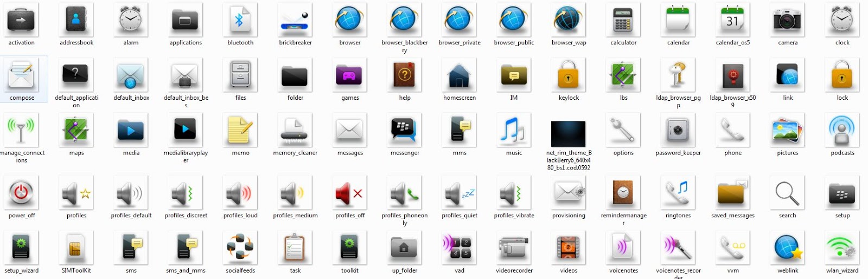Click the medialibraryplayer icon

[x=186, y=131]
